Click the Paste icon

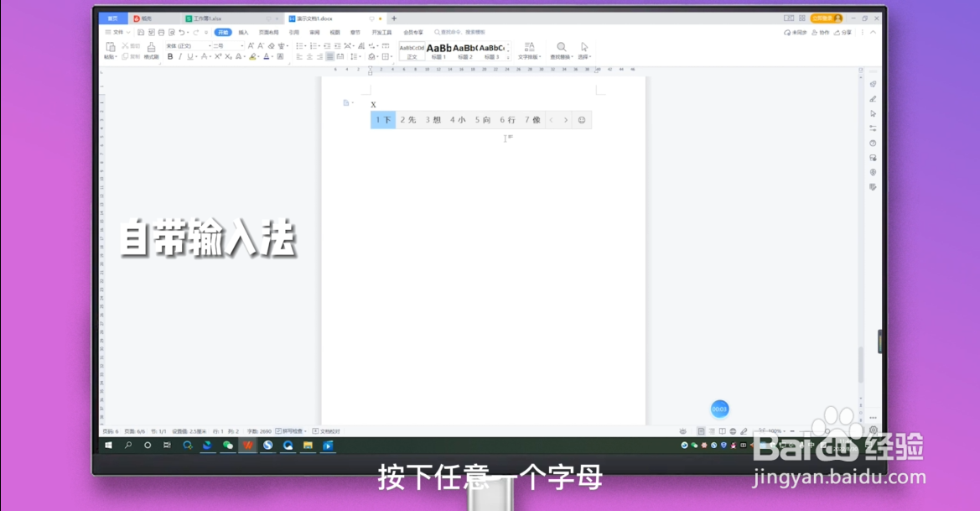[110, 48]
